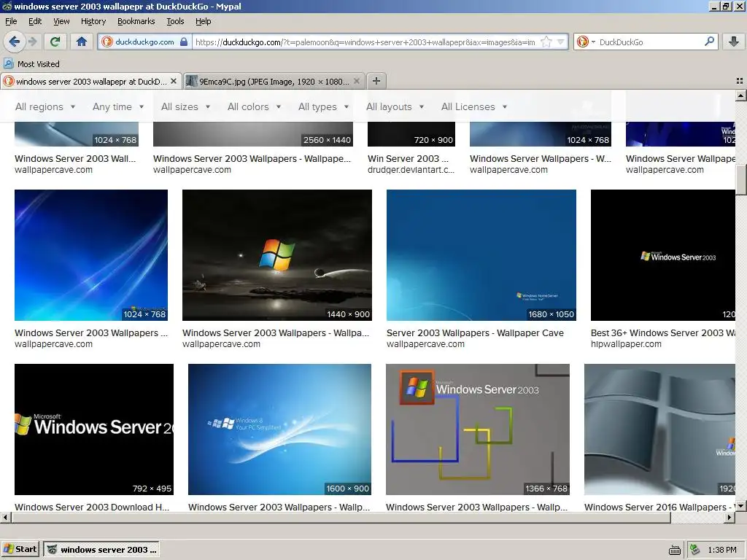Close the windows server 2003 wallapepr tab
Screen dimensions: 747x560
(174, 82)
